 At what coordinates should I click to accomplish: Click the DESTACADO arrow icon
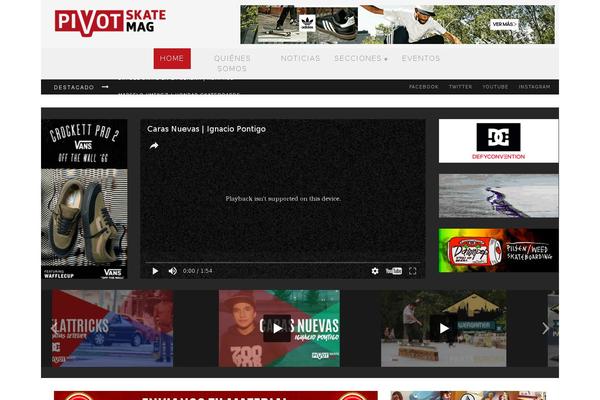click(105, 87)
